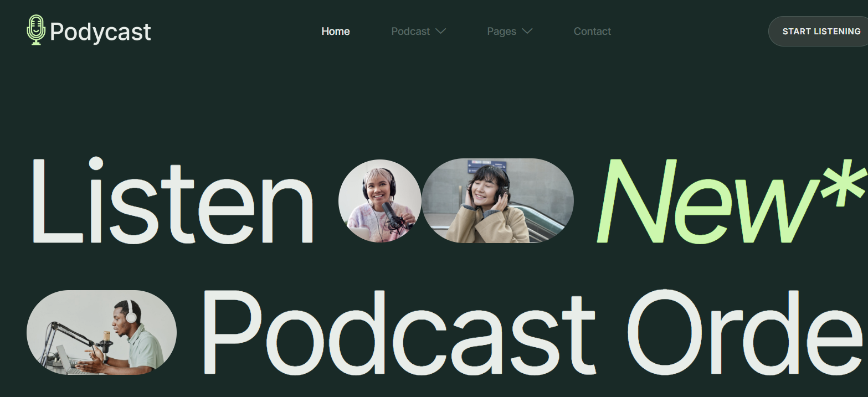Click the large "Podcast" headline word
The image size is (868, 397).
(x=399, y=332)
